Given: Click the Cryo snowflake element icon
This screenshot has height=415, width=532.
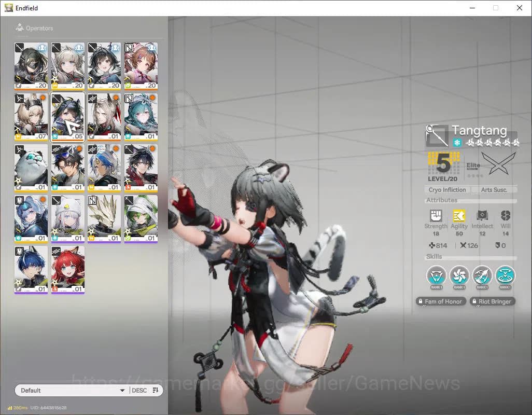Looking at the screenshot, I should coord(457,143).
